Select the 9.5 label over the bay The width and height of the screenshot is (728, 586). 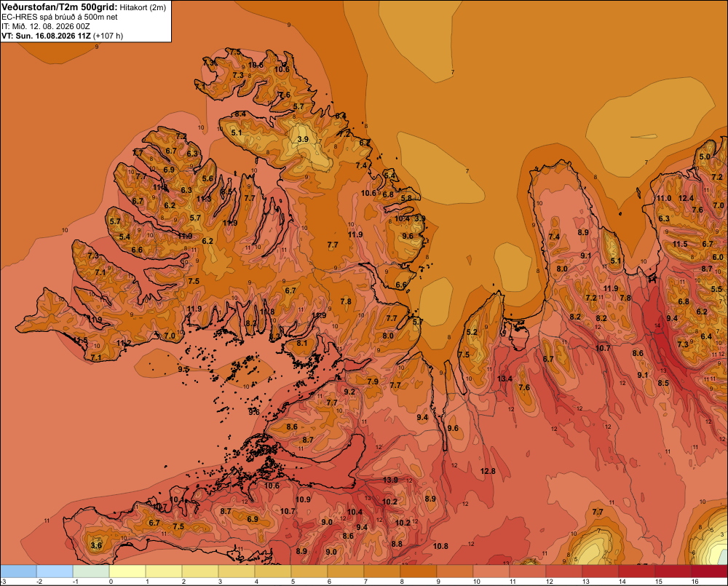pos(183,369)
